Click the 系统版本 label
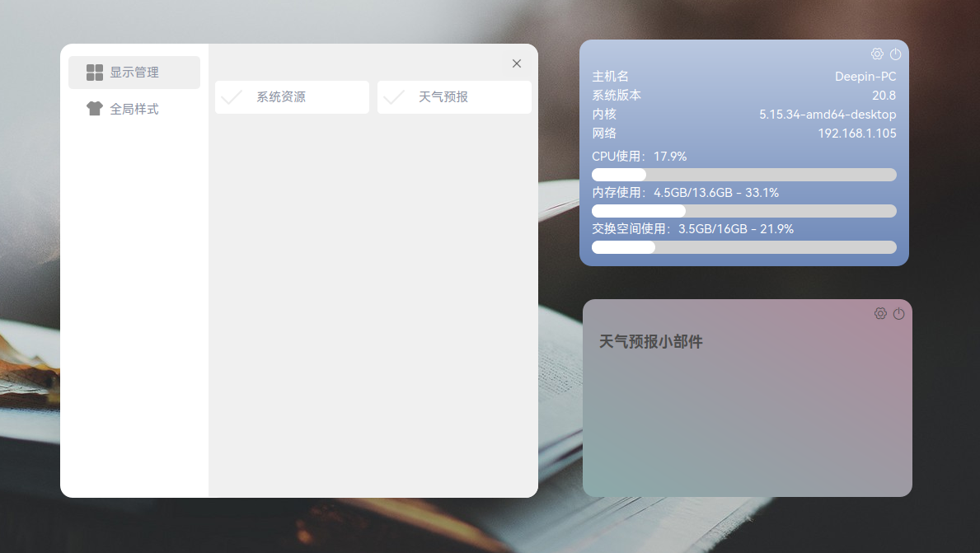Viewport: 980px width, 553px height. pyautogui.click(x=617, y=95)
